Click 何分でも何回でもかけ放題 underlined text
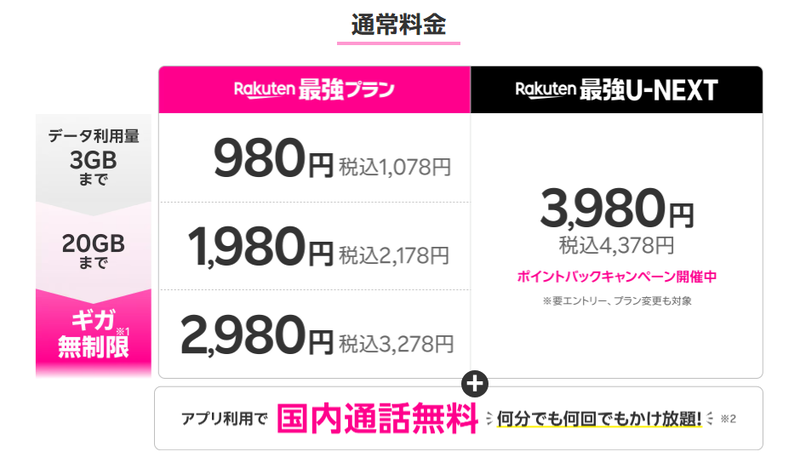This screenshot has width=800, height=463. [599, 419]
